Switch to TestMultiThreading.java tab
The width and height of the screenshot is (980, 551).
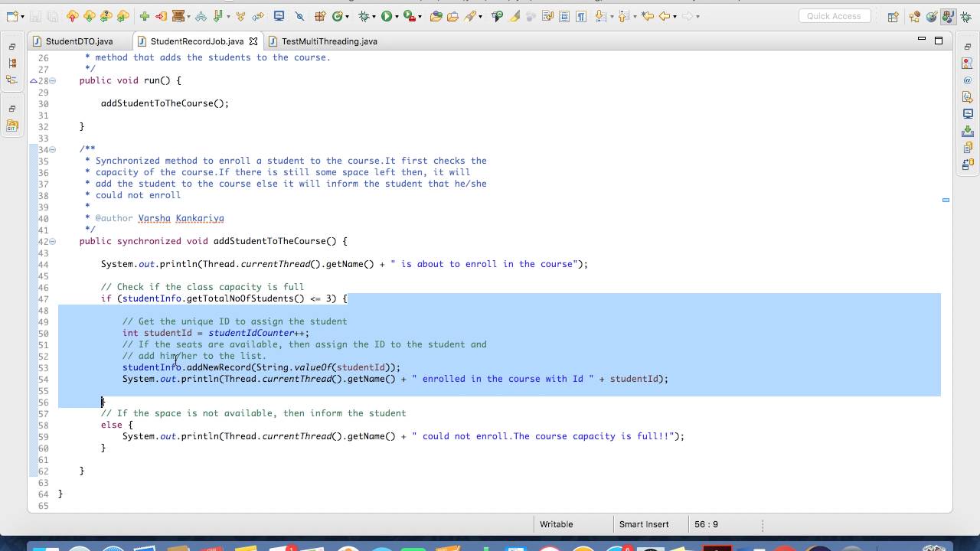tap(329, 41)
